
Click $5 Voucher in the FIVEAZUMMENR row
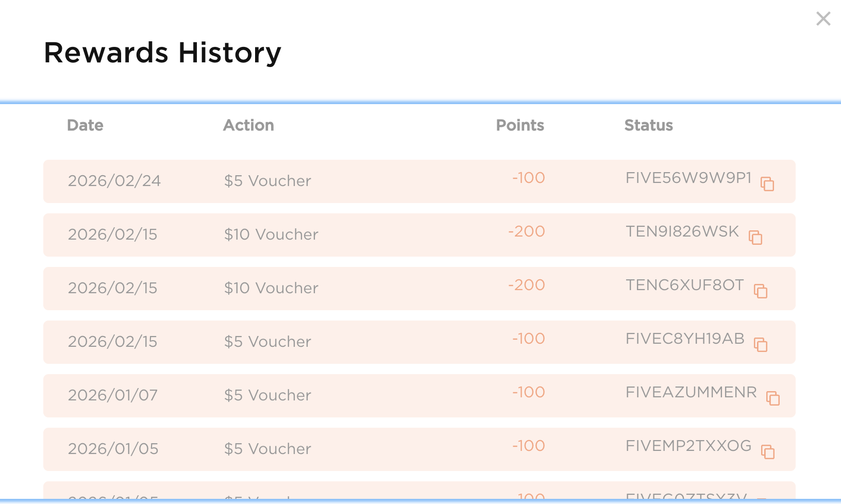(267, 395)
